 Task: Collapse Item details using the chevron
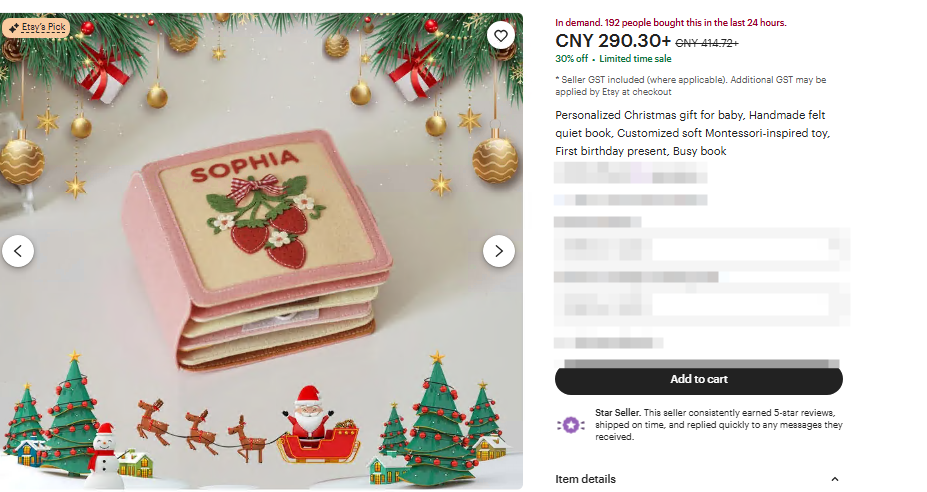(x=835, y=479)
